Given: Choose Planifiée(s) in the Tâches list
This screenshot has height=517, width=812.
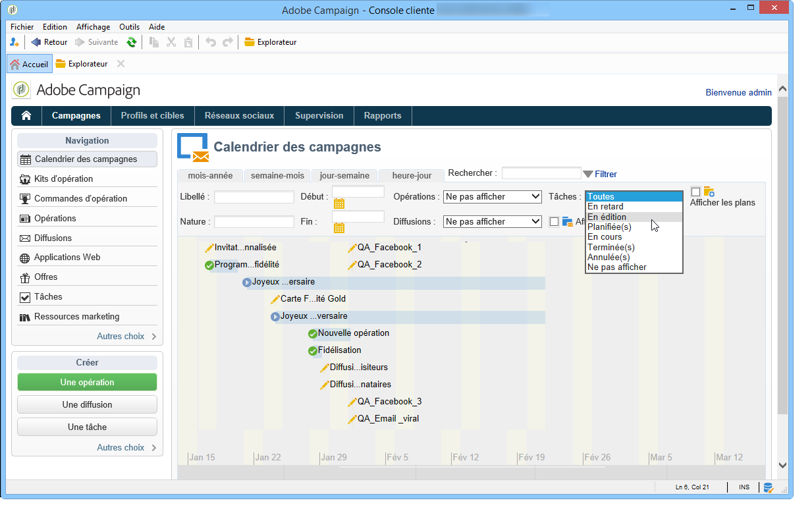Looking at the screenshot, I should (x=634, y=227).
